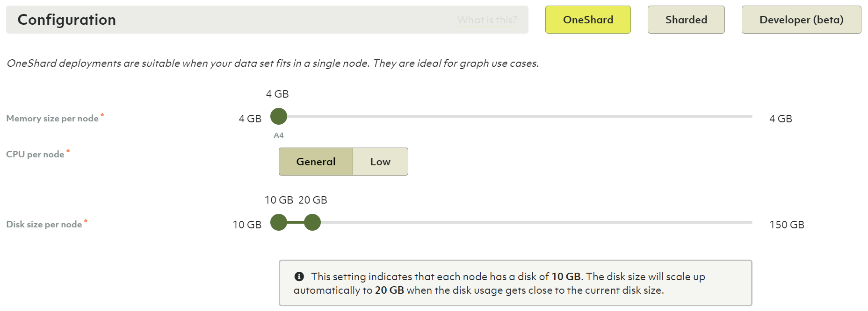The width and height of the screenshot is (868, 311).
Task: Click the info icon in the disk notice
Action: click(x=299, y=276)
